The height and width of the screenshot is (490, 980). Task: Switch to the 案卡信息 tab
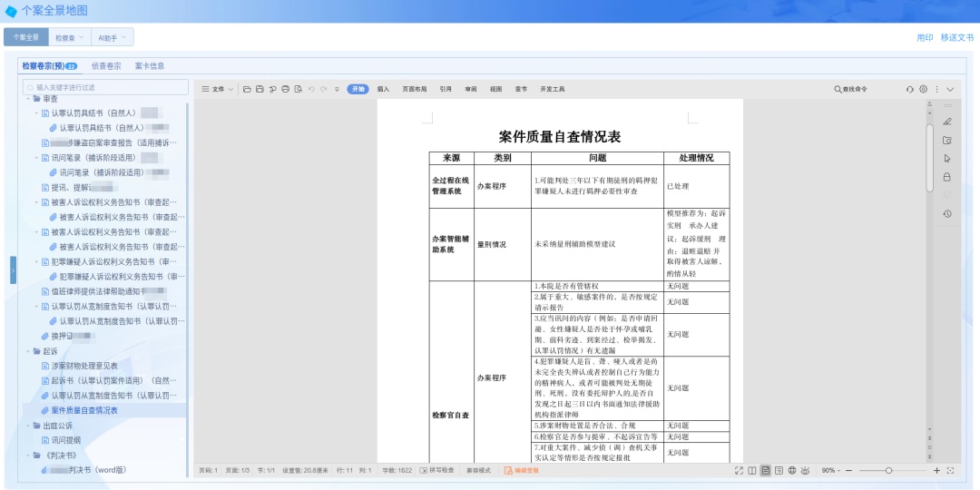[x=150, y=65]
